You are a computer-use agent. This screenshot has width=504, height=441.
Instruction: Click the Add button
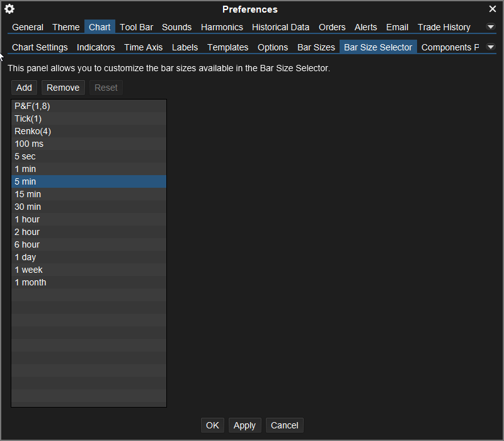click(24, 88)
